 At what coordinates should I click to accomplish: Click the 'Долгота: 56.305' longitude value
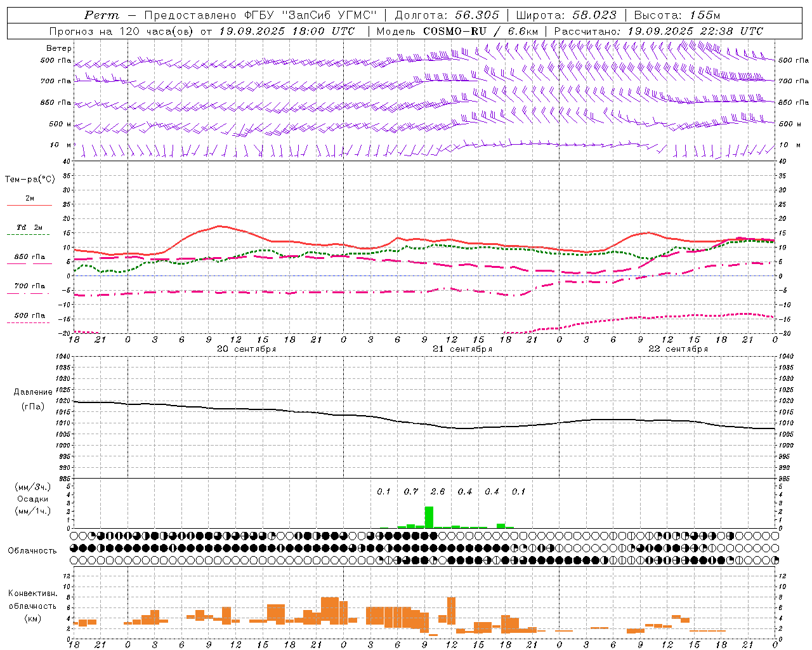447,15
